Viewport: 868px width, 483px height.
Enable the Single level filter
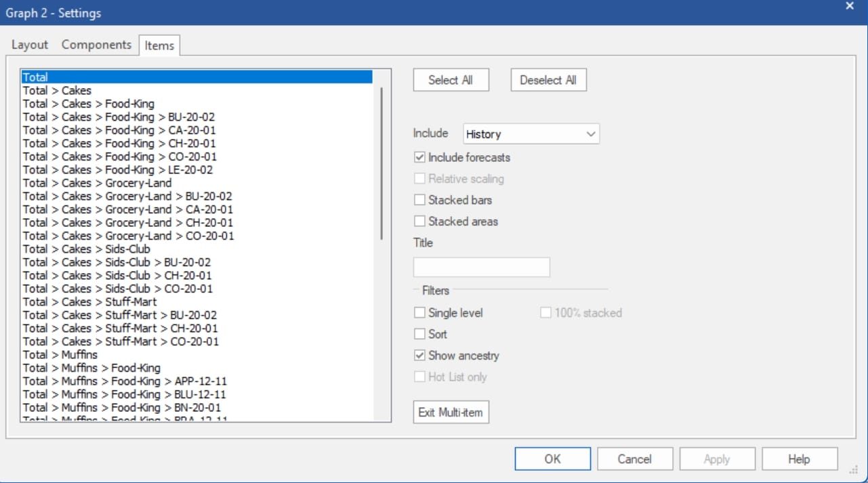421,313
